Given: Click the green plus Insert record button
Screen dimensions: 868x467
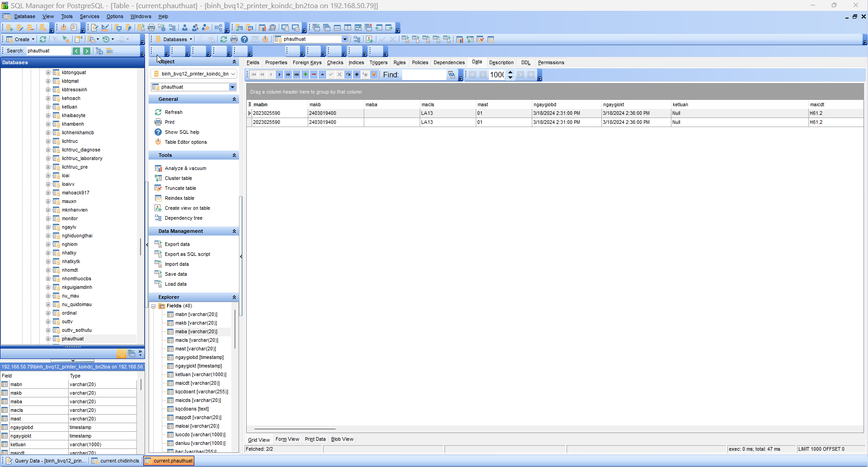Looking at the screenshot, I should pyautogui.click(x=305, y=75).
